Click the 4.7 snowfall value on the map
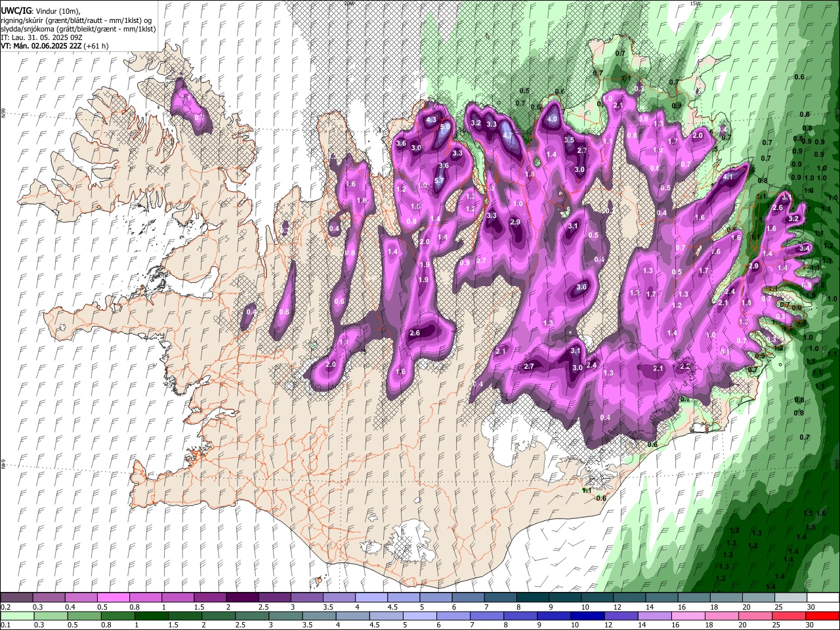This screenshot has width=840, height=630. (x=507, y=135)
